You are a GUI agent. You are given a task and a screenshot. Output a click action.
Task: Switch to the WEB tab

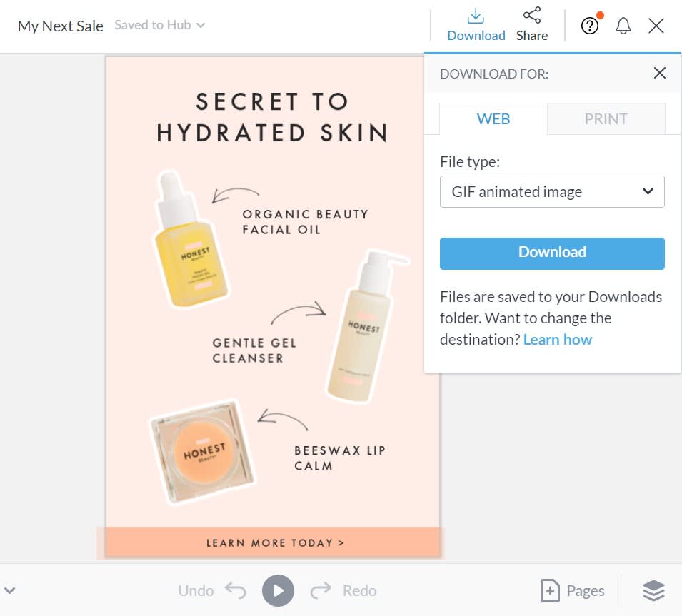coord(493,119)
